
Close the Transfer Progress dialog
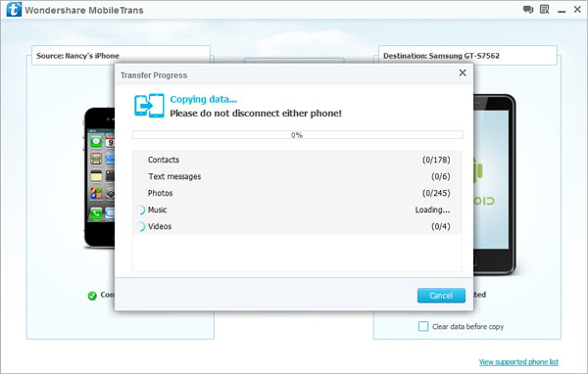coord(463,72)
